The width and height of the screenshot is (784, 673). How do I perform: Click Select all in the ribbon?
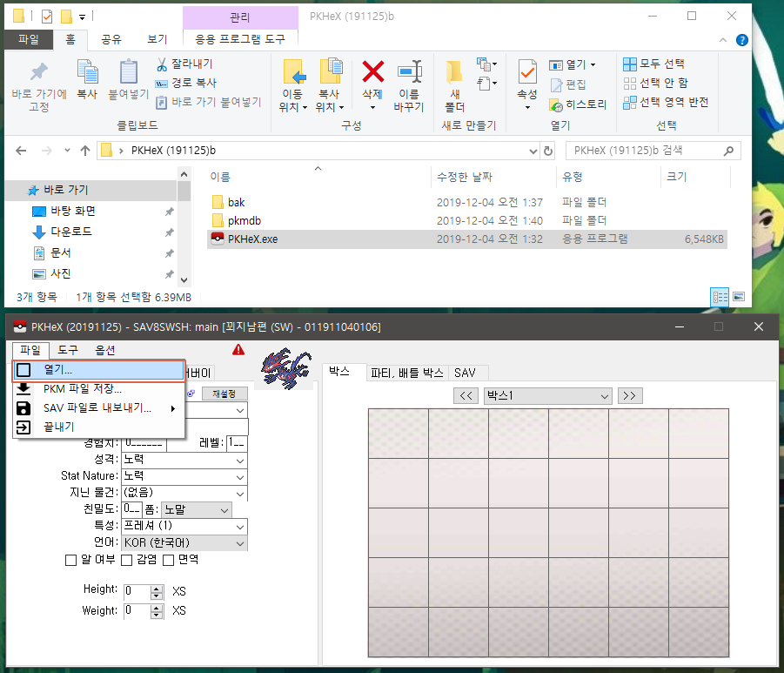coord(654,64)
